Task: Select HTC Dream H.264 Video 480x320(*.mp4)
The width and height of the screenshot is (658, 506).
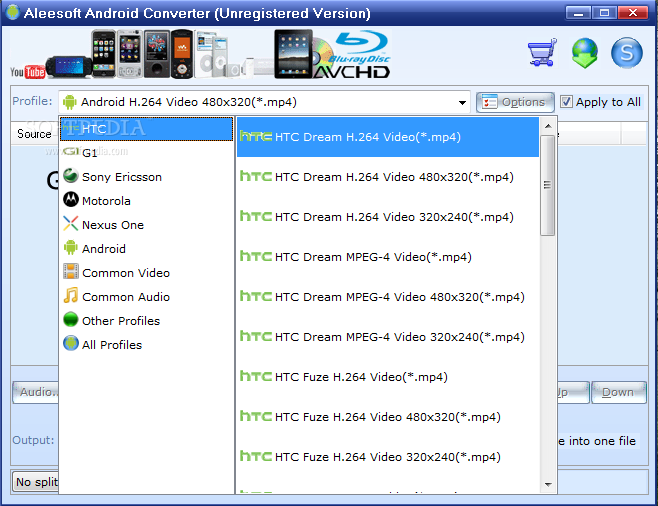Action: (388, 177)
